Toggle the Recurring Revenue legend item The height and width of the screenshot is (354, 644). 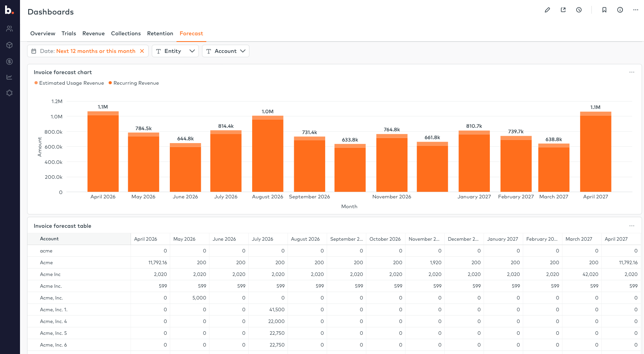tap(133, 83)
